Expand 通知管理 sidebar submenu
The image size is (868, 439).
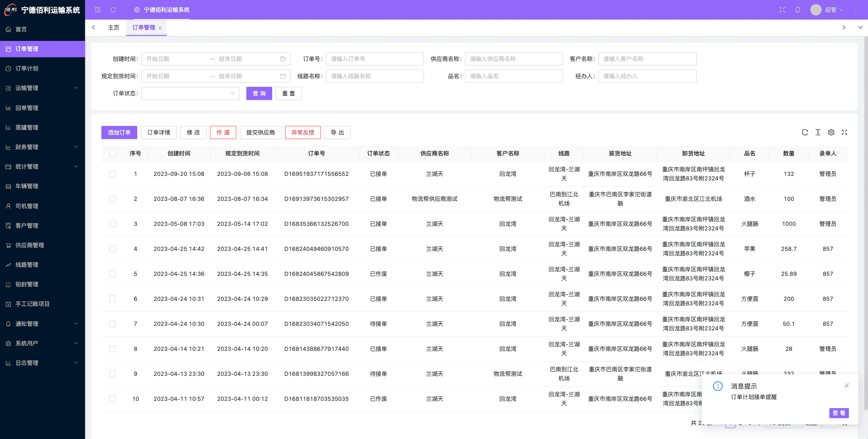coord(42,324)
